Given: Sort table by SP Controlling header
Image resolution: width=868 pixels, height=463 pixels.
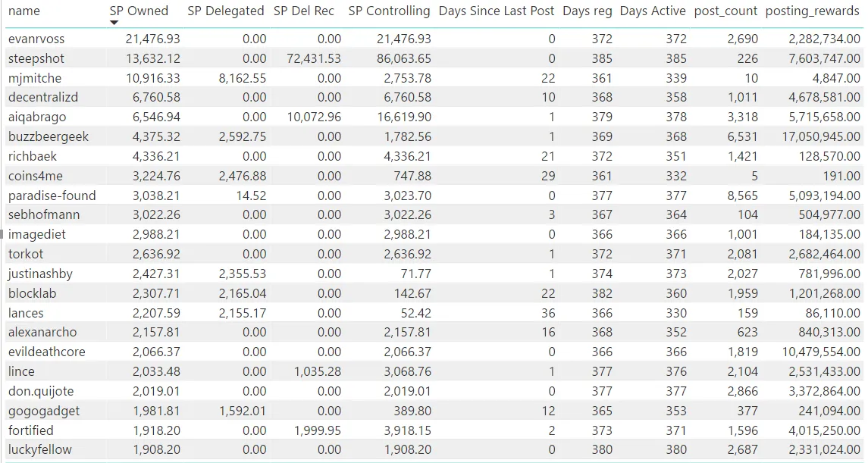Looking at the screenshot, I should [x=389, y=11].
